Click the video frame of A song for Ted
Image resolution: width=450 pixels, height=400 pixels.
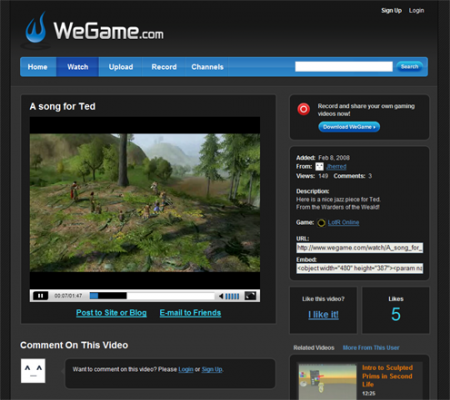145,203
